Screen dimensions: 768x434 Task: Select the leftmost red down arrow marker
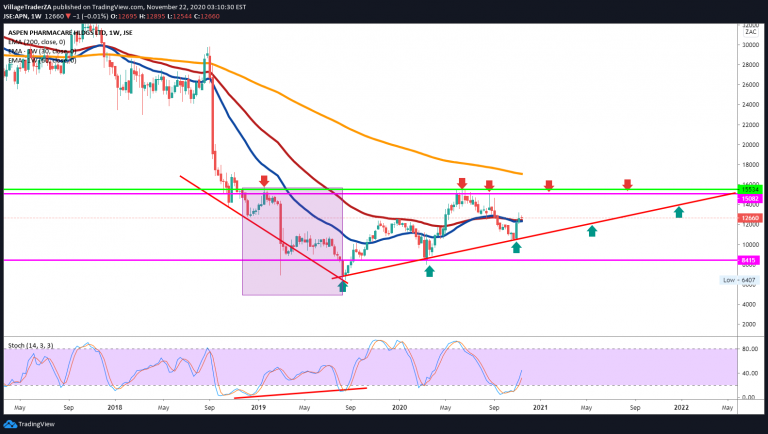point(263,181)
